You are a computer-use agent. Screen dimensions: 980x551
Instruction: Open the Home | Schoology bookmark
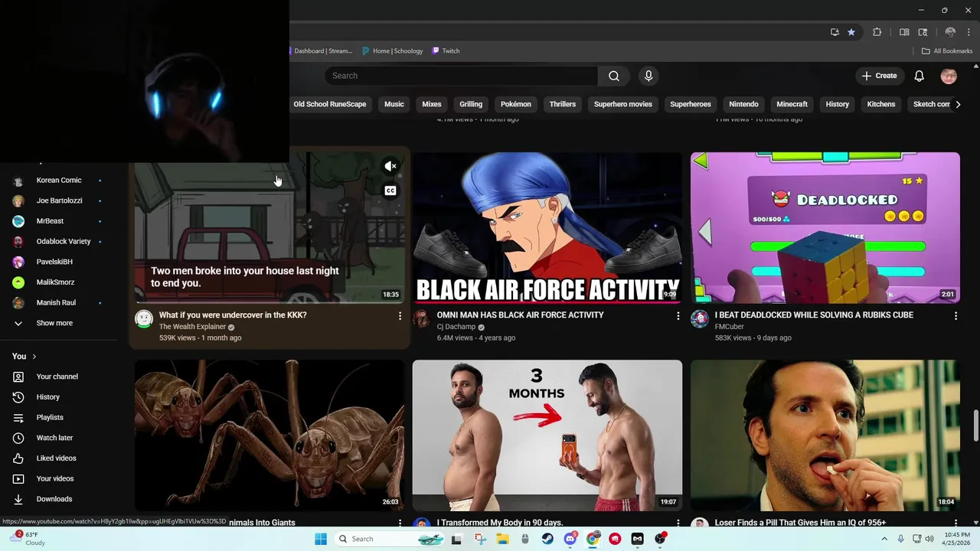point(393,51)
